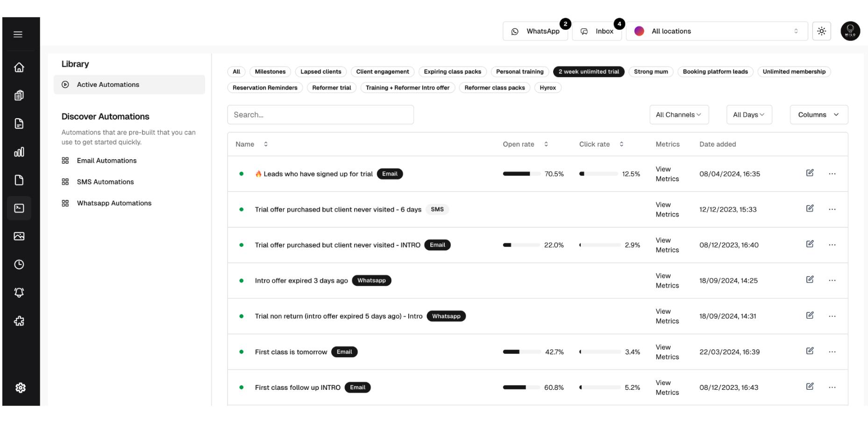The height and width of the screenshot is (444, 868).
Task: Click View Metrics for Leads who have signed up
Action: [x=667, y=174]
